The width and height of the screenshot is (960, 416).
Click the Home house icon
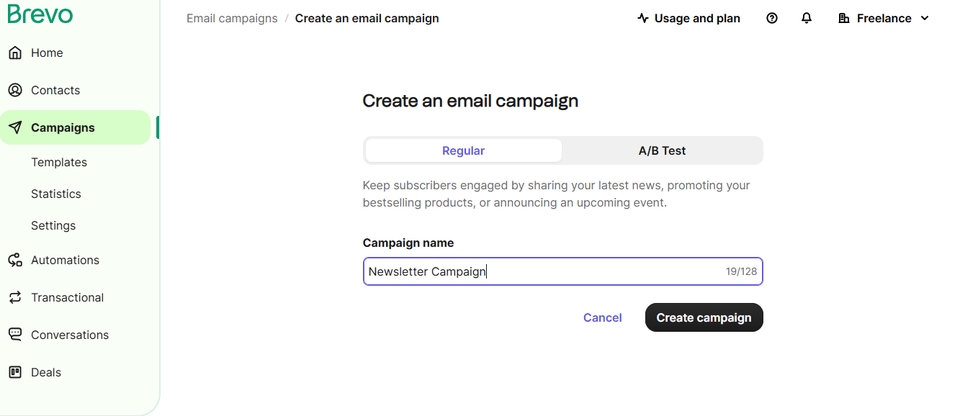15,53
